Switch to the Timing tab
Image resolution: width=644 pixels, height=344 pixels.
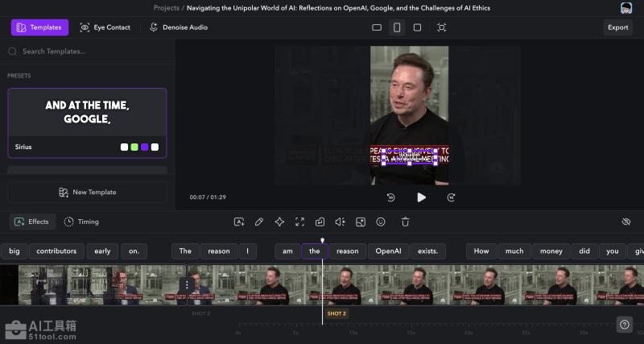point(81,222)
